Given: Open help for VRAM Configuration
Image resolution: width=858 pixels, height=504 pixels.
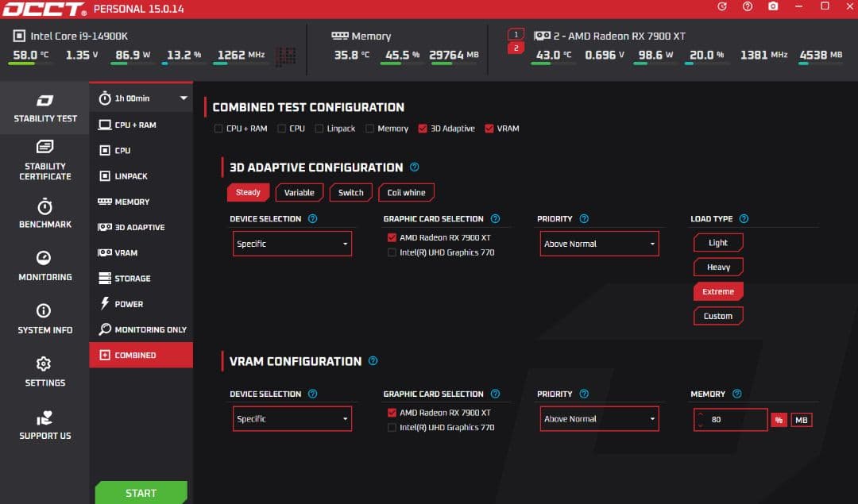Looking at the screenshot, I should [373, 361].
